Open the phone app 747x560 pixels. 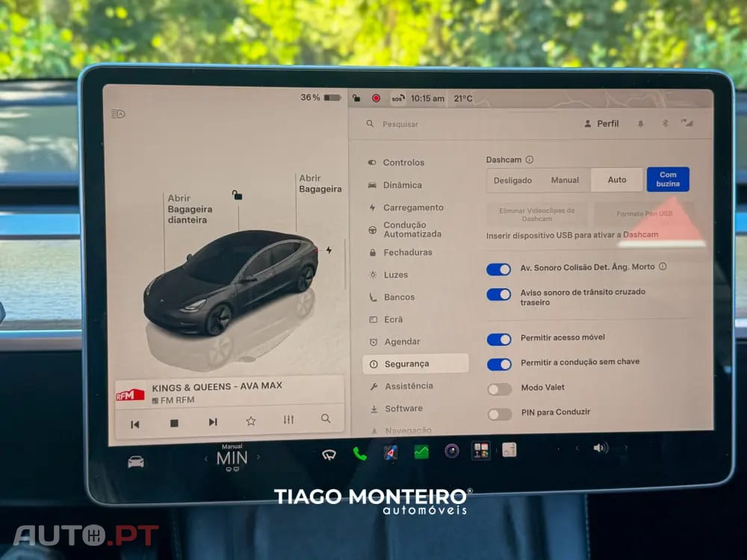click(x=360, y=454)
